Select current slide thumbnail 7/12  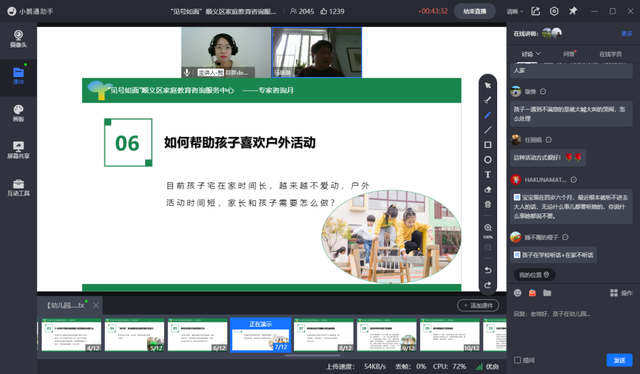tap(261, 335)
